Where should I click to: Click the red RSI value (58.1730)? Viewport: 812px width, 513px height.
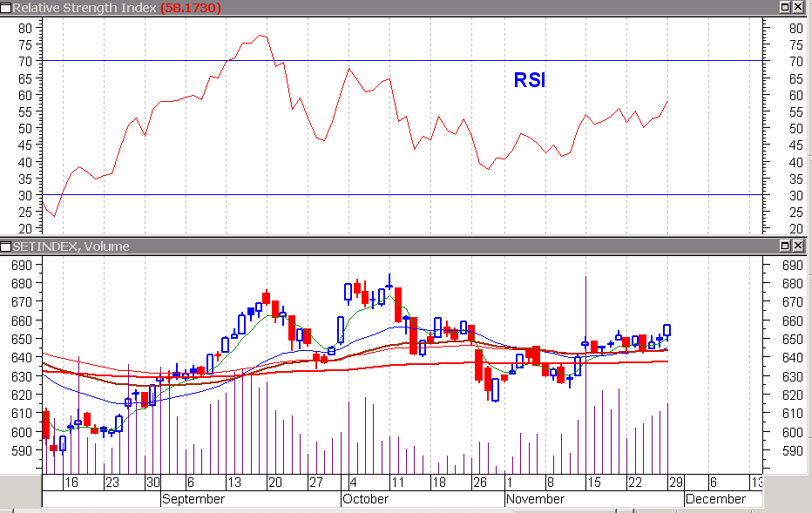pyautogui.click(x=191, y=8)
